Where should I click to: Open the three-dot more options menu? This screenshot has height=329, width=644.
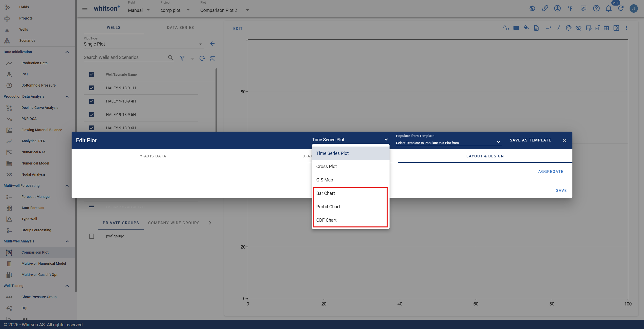tap(626, 28)
